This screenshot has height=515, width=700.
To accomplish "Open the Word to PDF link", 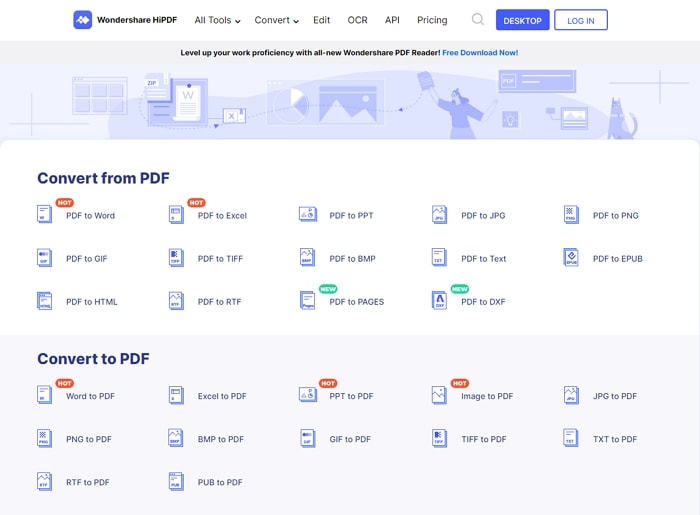I will tap(90, 396).
